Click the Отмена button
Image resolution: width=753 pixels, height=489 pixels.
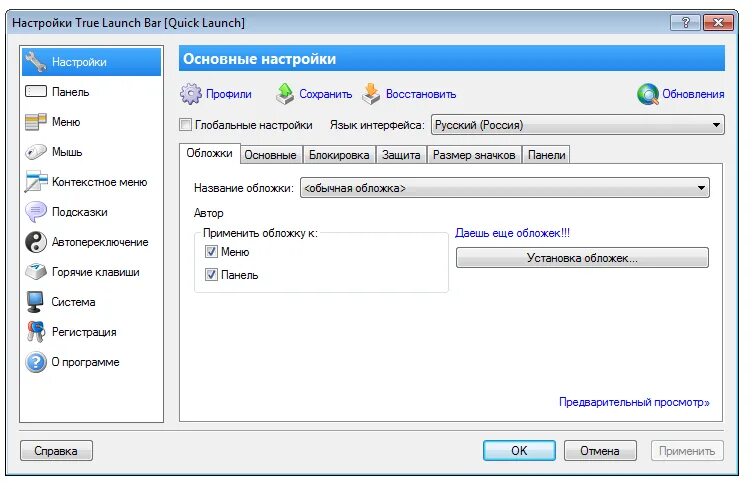[600, 451]
